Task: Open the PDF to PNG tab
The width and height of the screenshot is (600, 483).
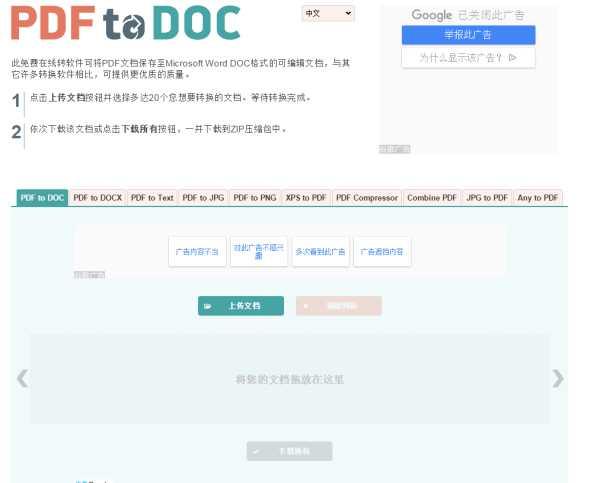Action: [255, 198]
